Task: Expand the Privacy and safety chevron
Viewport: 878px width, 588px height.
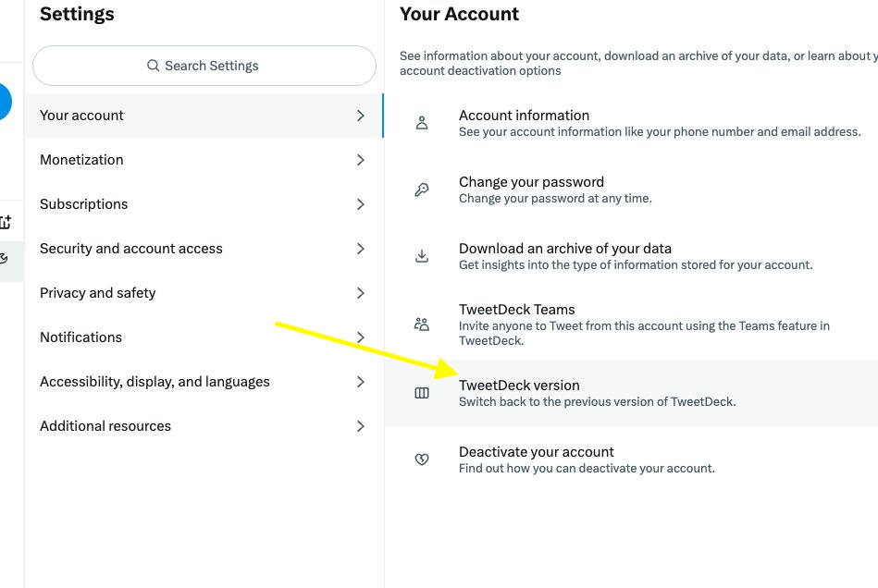Action: pyautogui.click(x=361, y=293)
